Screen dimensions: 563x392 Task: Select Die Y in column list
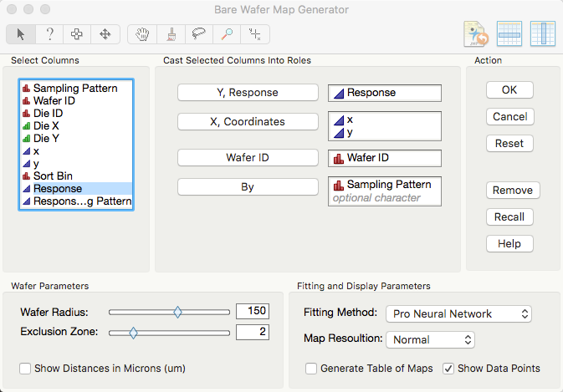point(76,139)
